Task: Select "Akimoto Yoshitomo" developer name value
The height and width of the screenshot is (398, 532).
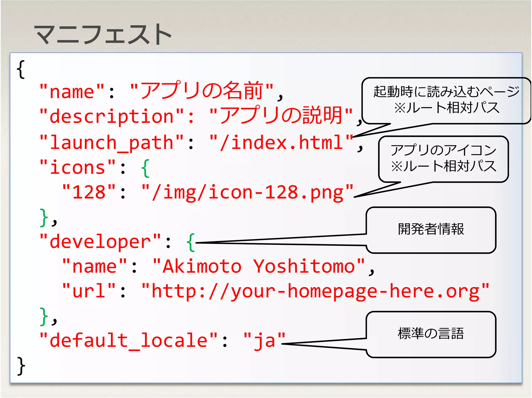Action: tap(259, 266)
